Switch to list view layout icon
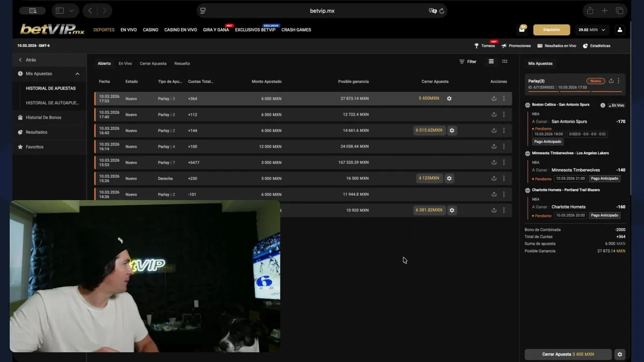 491,61
